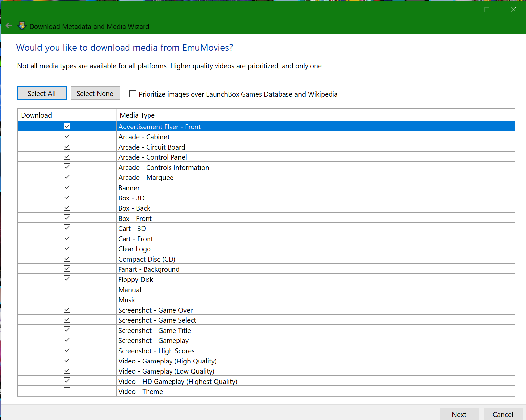
Task: Select the 'Arcade - Circuit Board' row text
Action: click(152, 147)
